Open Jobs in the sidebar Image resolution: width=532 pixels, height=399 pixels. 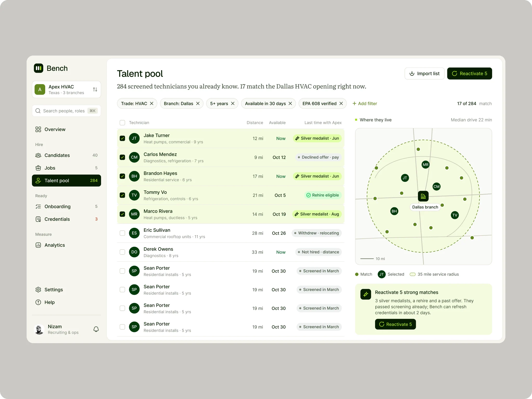click(x=66, y=168)
